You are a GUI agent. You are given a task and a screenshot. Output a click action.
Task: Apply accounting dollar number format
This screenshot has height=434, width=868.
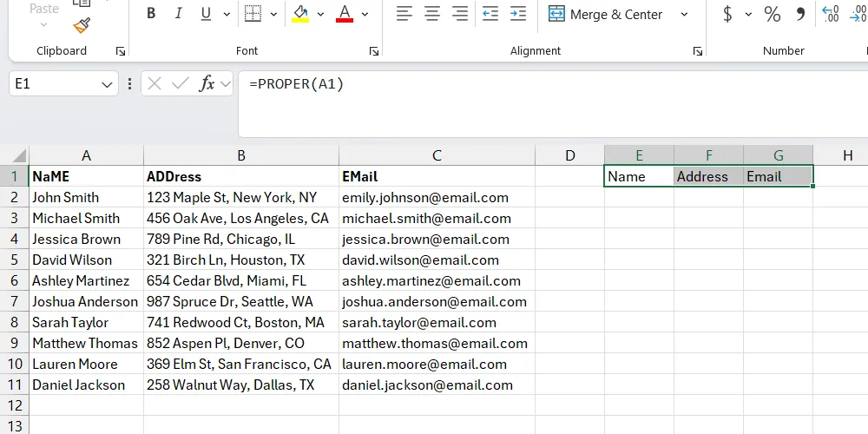click(727, 14)
